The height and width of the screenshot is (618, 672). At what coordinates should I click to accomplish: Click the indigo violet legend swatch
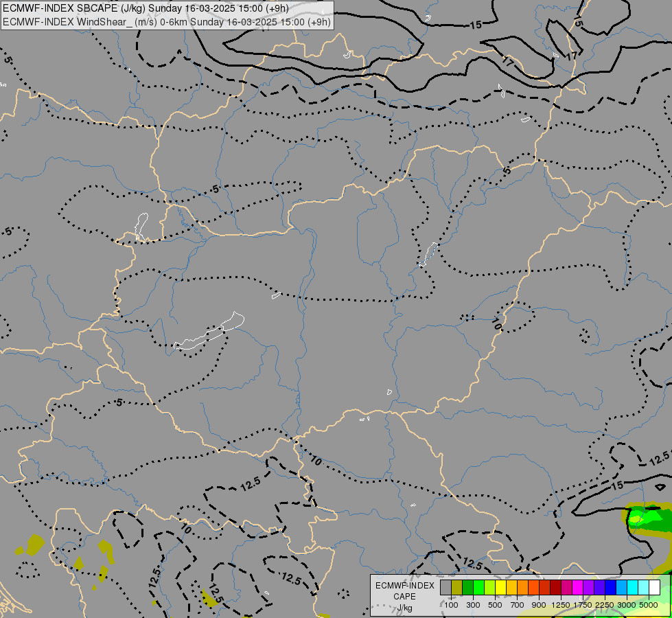599,588
